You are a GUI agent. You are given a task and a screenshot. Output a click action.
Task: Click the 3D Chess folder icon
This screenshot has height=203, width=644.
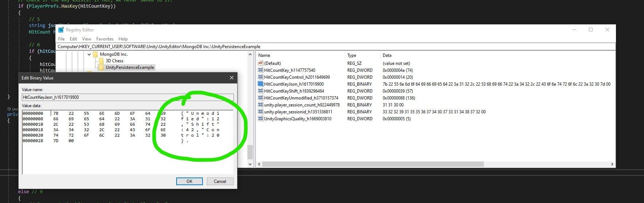pyautogui.click(x=101, y=61)
